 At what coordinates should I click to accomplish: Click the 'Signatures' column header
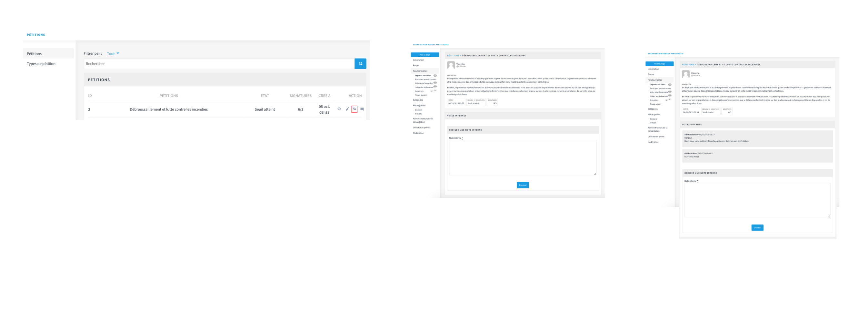[x=300, y=96]
